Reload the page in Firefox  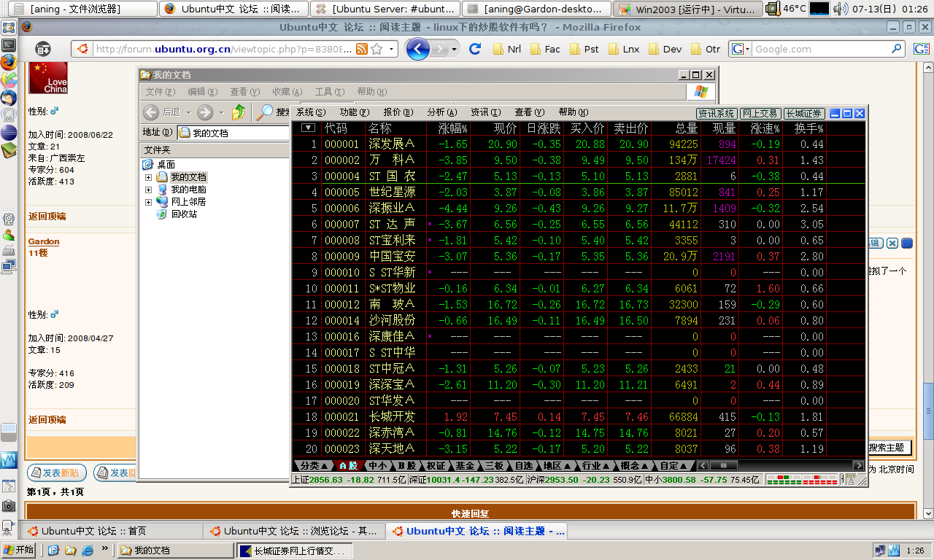(475, 49)
